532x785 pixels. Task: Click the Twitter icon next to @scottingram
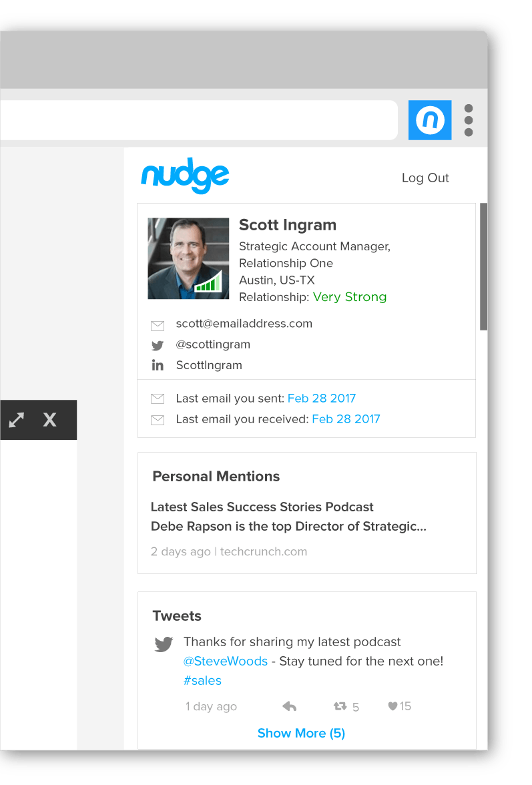[x=158, y=346]
